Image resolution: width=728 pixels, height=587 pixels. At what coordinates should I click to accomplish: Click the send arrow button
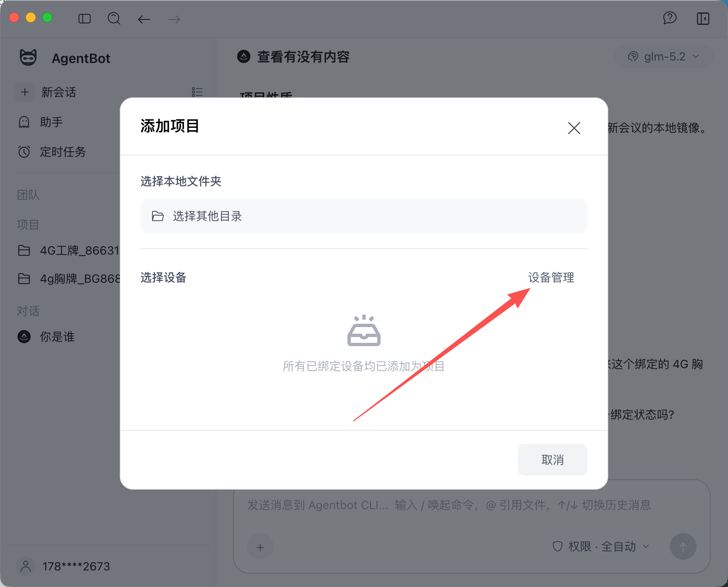683,546
